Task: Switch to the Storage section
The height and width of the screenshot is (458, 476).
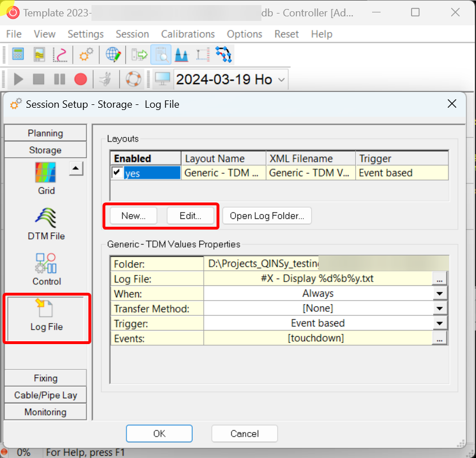Action: (x=46, y=150)
